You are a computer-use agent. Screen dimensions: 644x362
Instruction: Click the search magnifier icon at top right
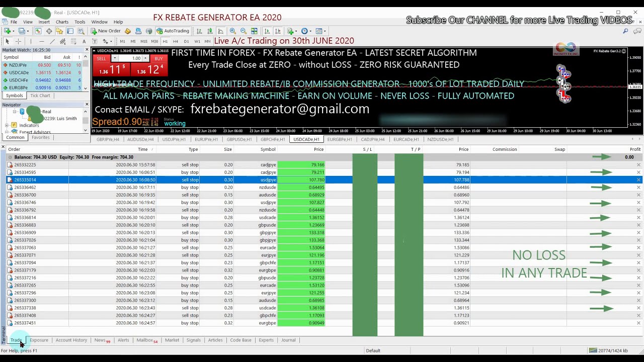[625, 31]
